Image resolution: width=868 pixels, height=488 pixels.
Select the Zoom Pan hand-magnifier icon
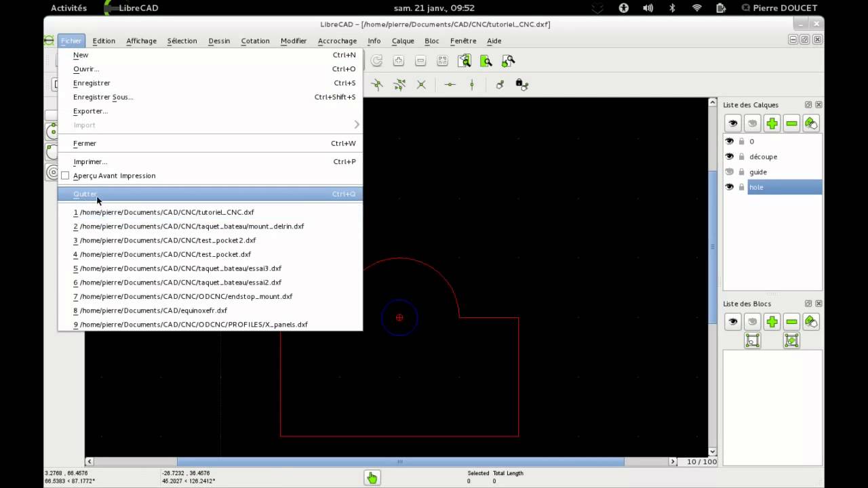click(x=508, y=61)
